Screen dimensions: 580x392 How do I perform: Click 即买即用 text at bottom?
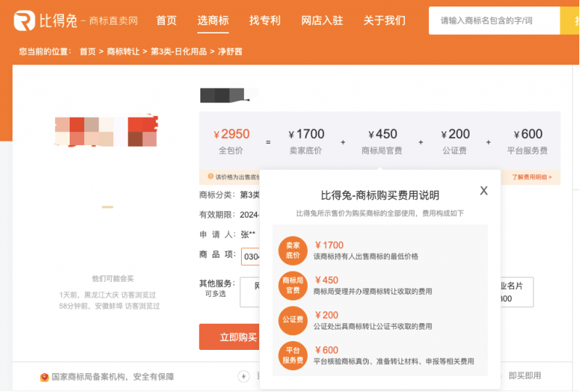pos(525,376)
